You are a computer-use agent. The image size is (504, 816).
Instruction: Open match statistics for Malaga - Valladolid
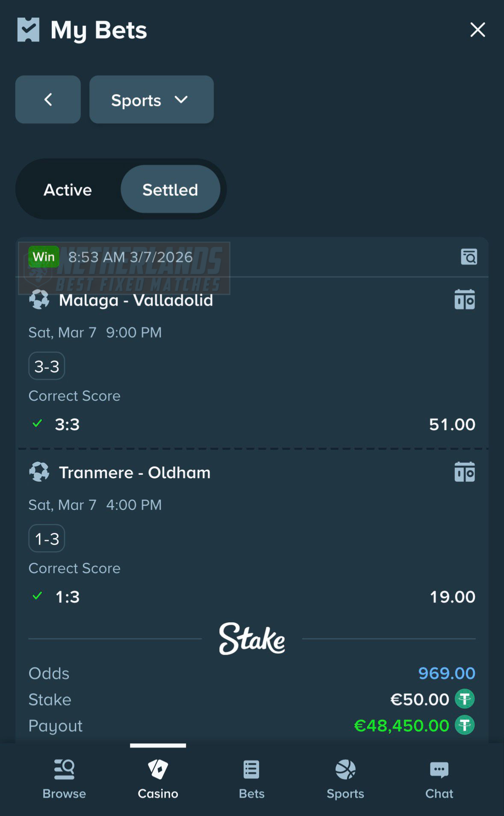point(465,299)
